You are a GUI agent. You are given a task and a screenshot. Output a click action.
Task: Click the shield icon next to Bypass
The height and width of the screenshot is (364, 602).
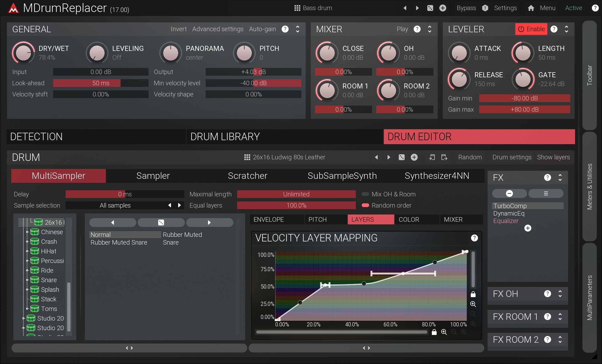point(485,8)
